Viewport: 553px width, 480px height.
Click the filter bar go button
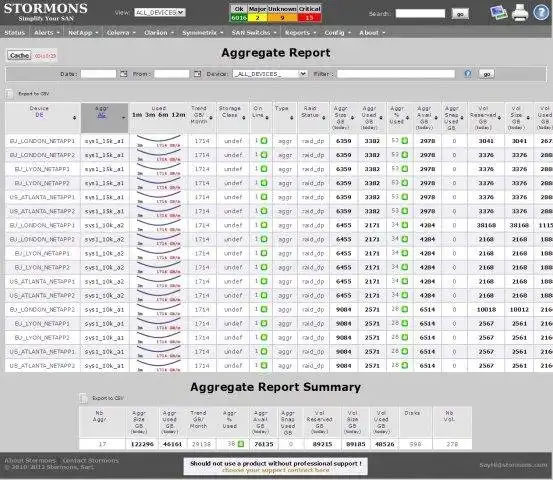pos(487,74)
